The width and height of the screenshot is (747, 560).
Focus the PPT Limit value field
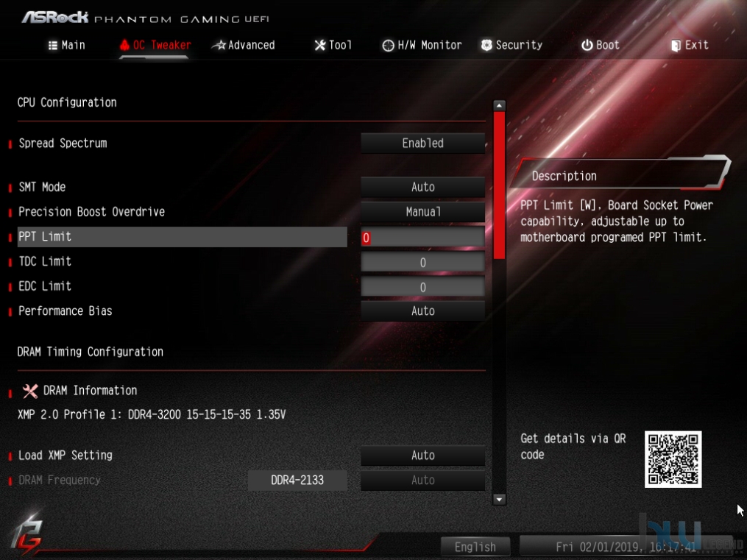(422, 237)
